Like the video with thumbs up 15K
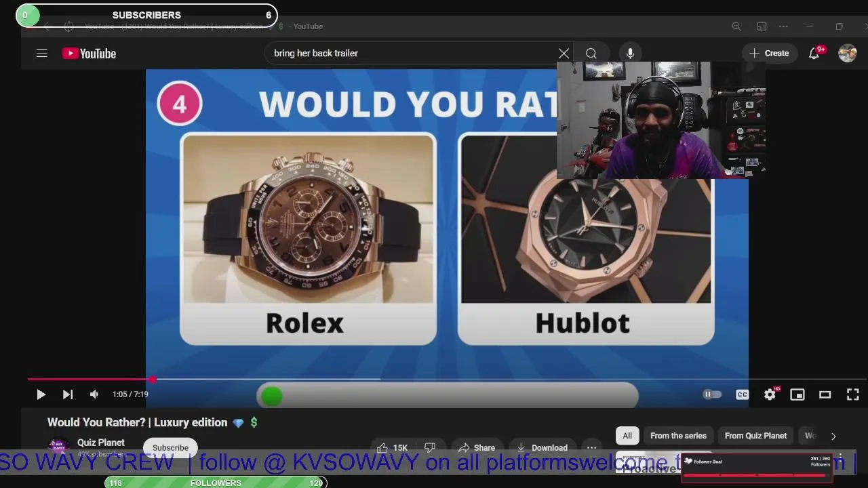 coord(391,447)
